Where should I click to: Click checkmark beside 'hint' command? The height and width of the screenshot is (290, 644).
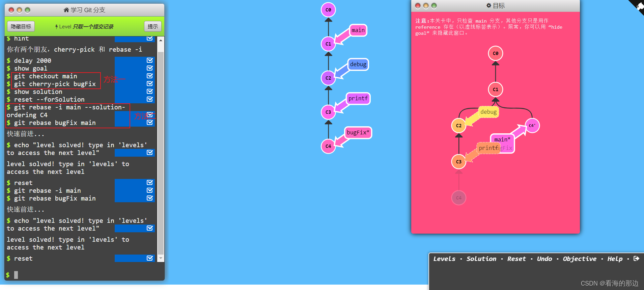tap(150, 38)
